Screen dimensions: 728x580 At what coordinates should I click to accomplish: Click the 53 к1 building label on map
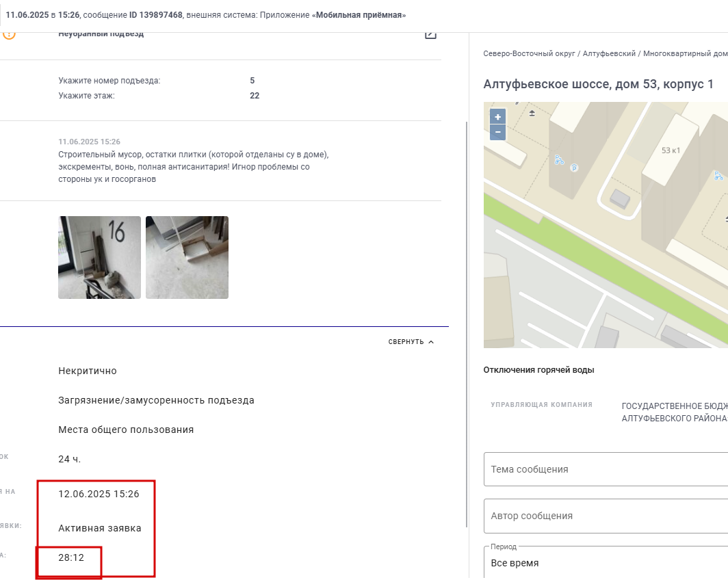click(671, 150)
